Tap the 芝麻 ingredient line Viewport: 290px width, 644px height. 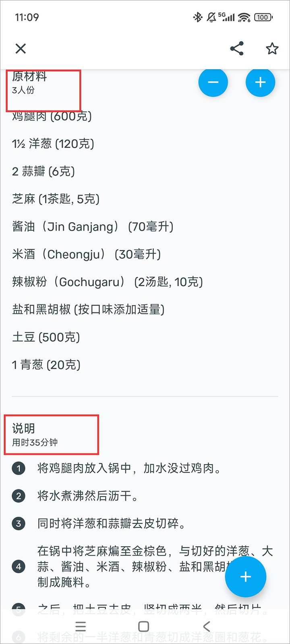tap(56, 199)
